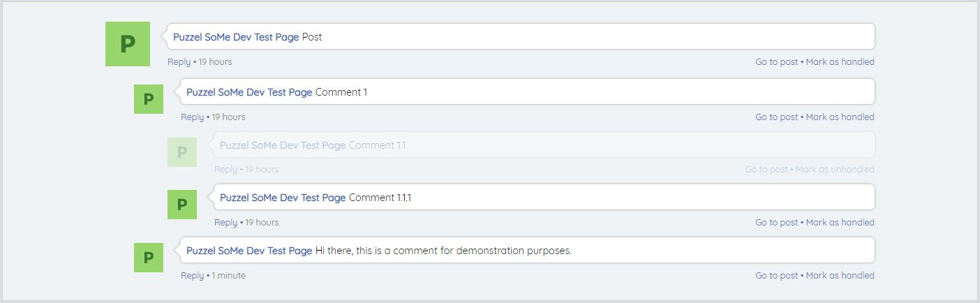The height and width of the screenshot is (303, 980).
Task: Reply to the demonstration purposes comment
Action: (x=192, y=276)
